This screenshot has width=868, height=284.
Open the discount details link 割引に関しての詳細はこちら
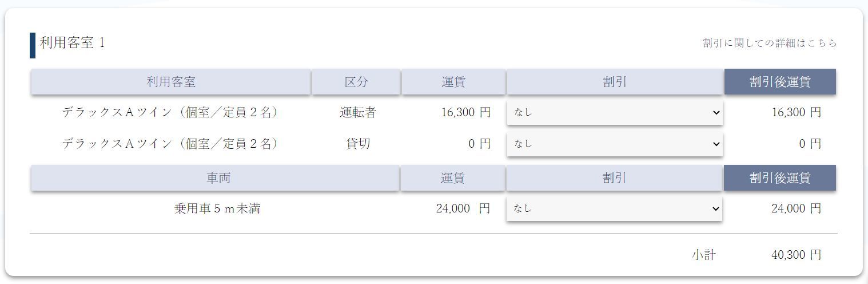769,43
